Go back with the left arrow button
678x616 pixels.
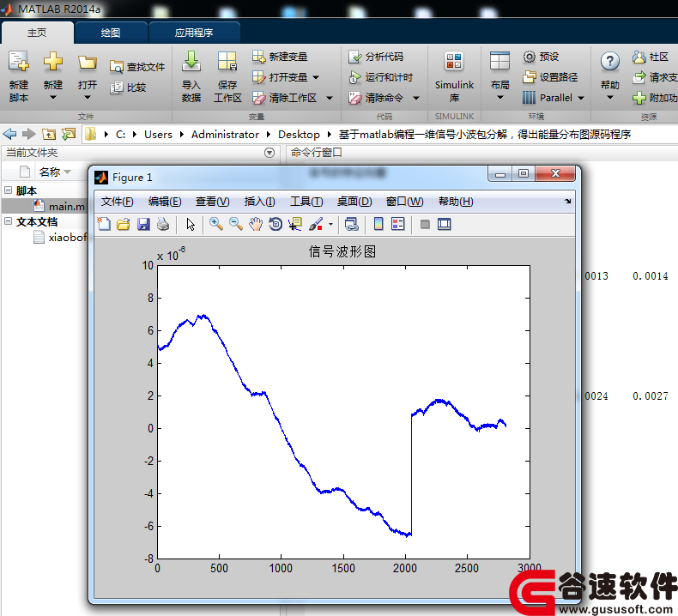click(9, 135)
